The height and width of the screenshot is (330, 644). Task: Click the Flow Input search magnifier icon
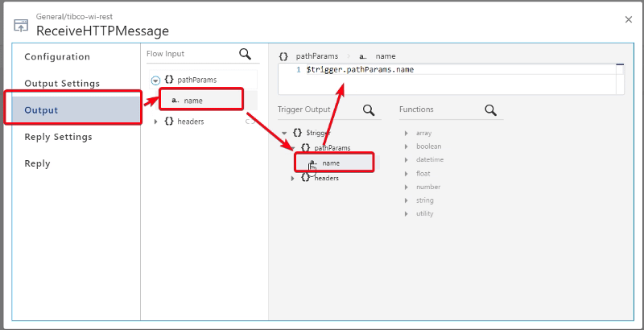click(x=246, y=55)
